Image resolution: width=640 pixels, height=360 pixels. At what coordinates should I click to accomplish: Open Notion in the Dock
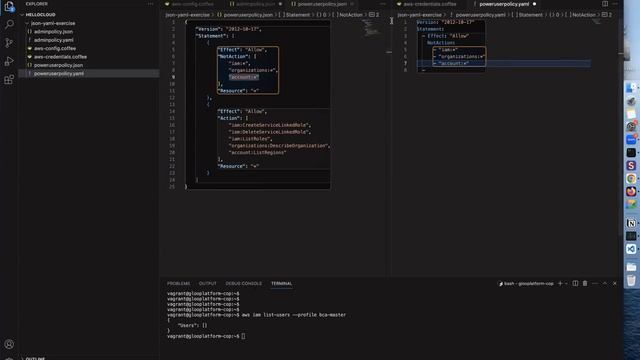631,223
